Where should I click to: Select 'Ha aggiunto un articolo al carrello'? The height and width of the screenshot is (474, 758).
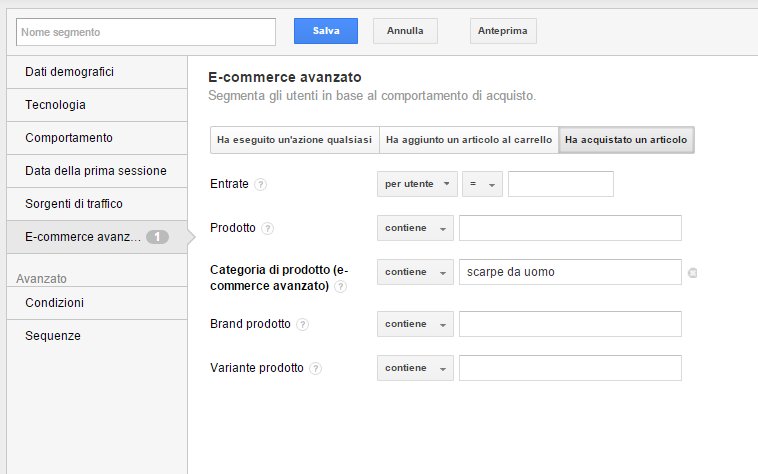469,141
